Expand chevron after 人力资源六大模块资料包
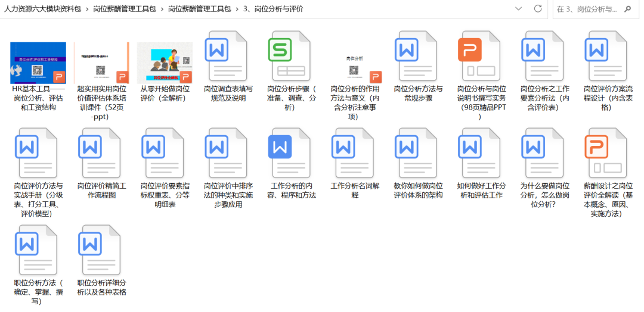The width and height of the screenshot is (644, 312). 88,9
